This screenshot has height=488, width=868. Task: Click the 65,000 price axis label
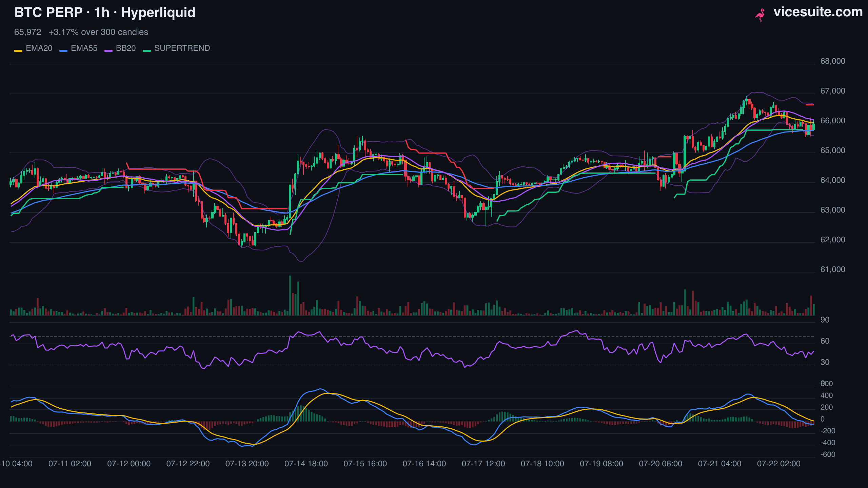click(x=833, y=150)
